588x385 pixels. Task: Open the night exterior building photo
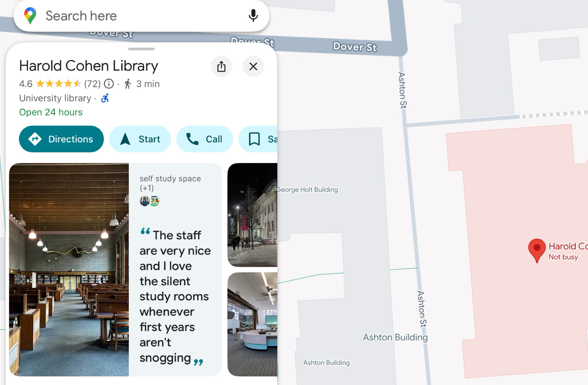point(252,215)
